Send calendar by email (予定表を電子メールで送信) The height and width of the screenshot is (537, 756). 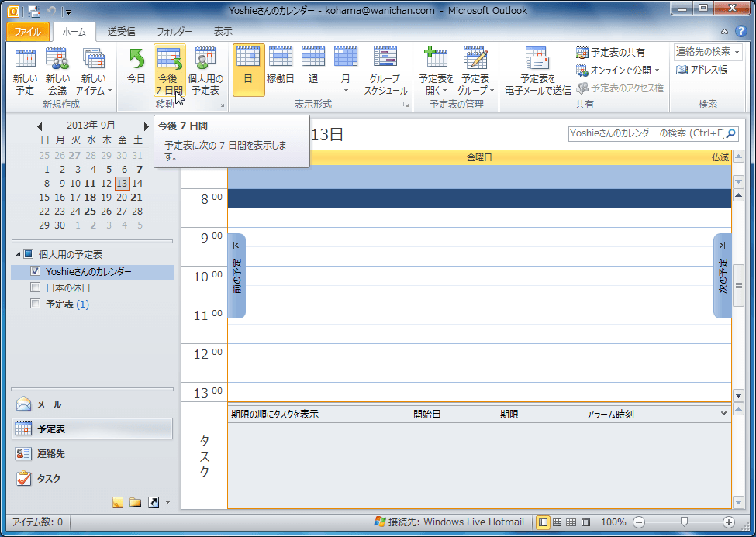(537, 71)
